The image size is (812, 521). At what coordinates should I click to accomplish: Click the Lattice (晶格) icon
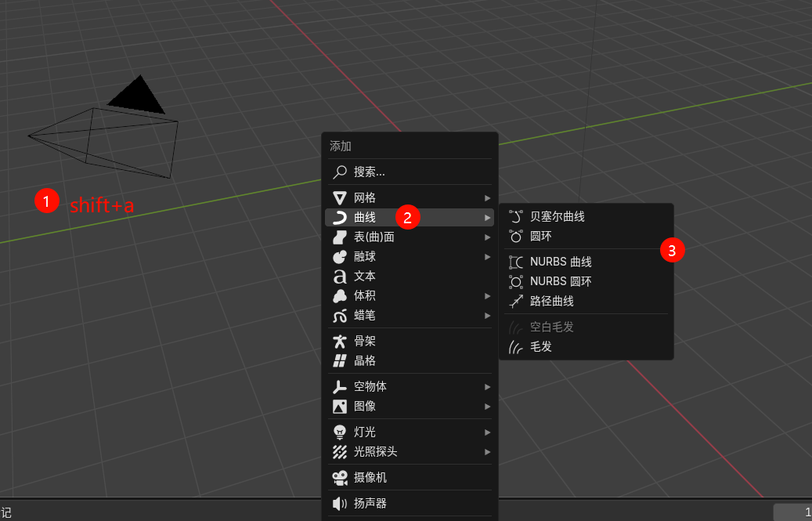coord(340,361)
